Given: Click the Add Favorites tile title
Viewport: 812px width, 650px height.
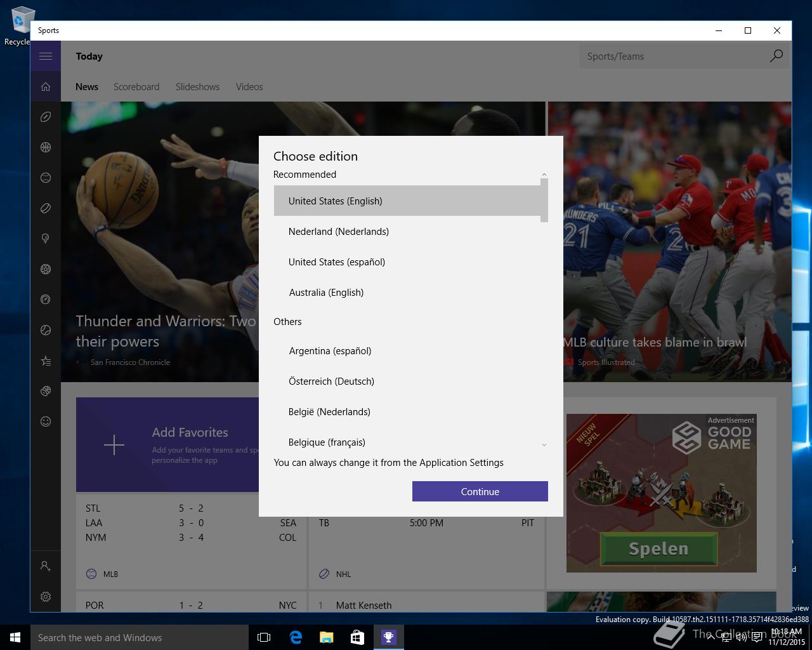Looking at the screenshot, I should (x=190, y=432).
